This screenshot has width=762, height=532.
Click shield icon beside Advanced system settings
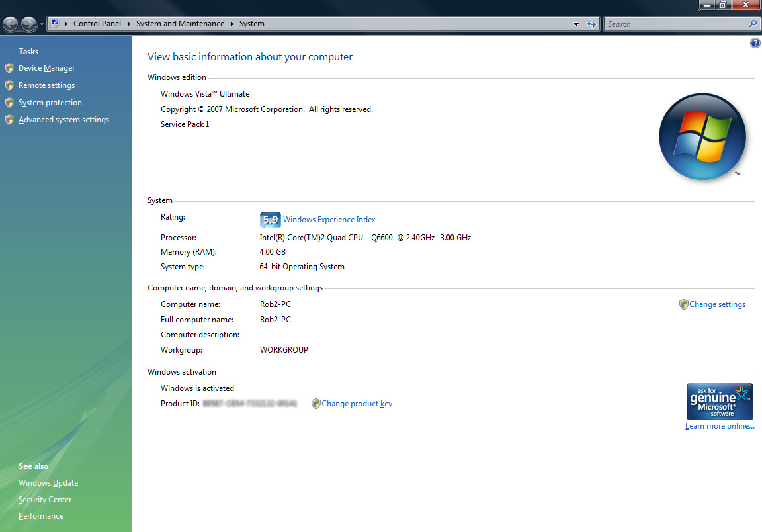pyautogui.click(x=9, y=120)
